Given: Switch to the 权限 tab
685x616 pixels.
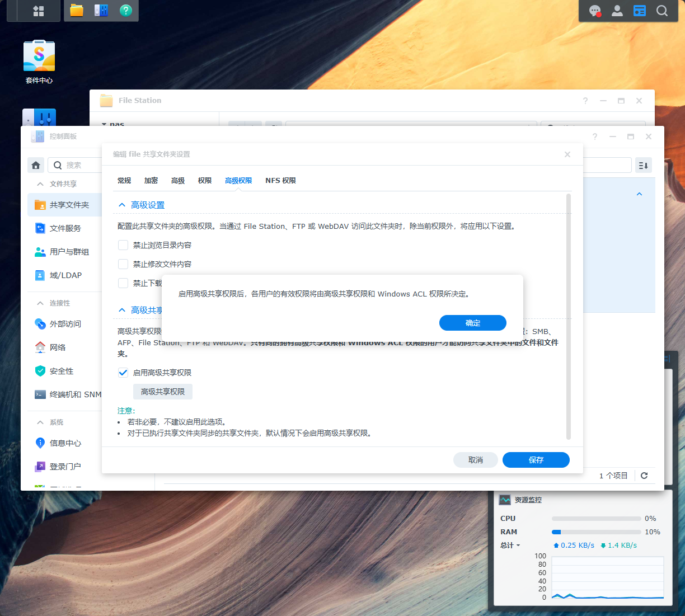Looking at the screenshot, I should click(205, 181).
